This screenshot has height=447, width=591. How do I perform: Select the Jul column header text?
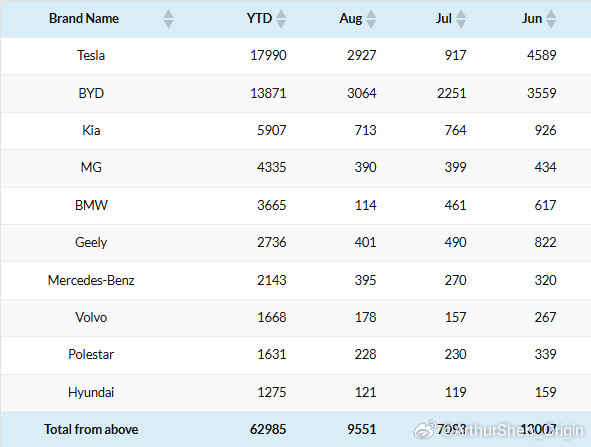[444, 18]
